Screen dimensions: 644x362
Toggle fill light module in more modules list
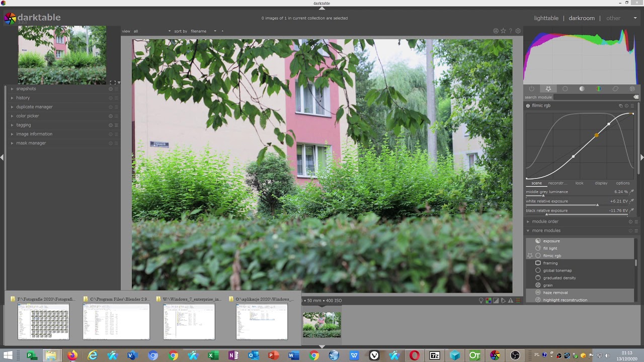pyautogui.click(x=581, y=248)
